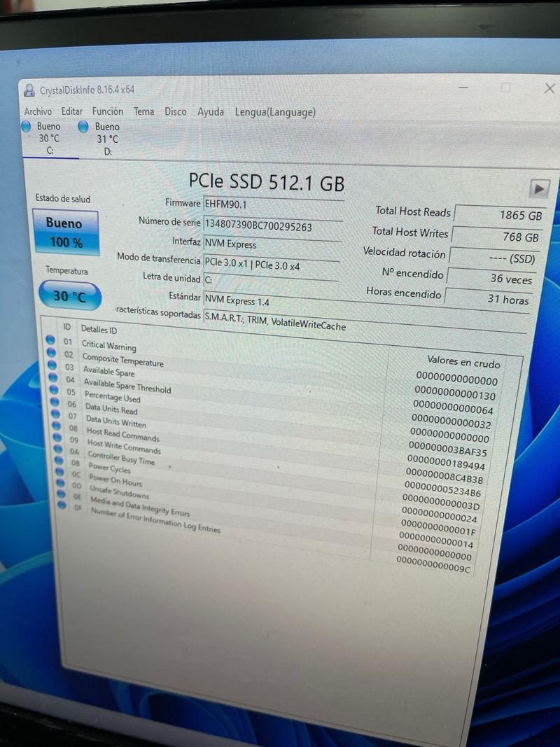The image size is (560, 747).
Task: Open the Editar menu
Action: coord(72,111)
